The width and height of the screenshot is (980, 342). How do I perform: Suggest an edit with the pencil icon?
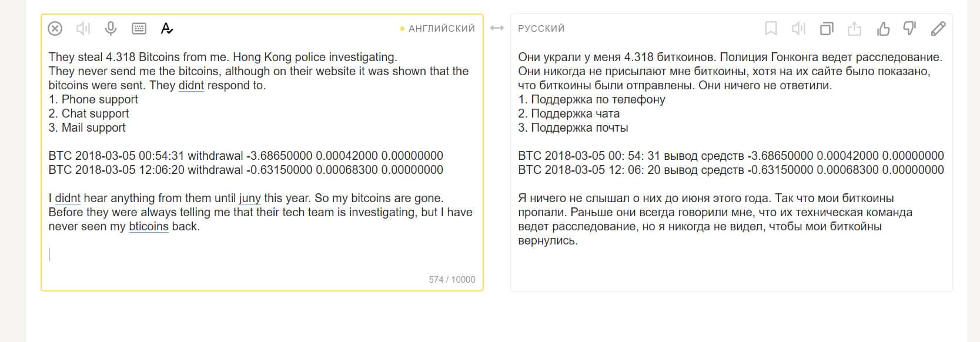[938, 28]
